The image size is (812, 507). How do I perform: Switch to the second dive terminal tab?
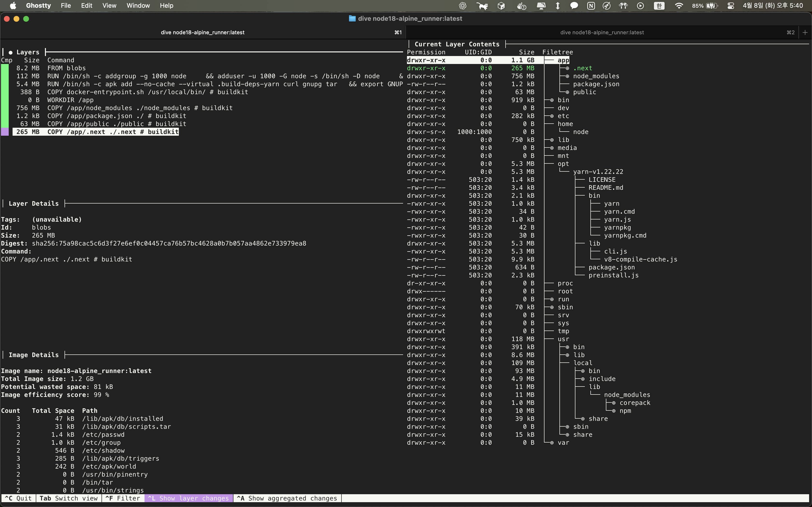[602, 33]
